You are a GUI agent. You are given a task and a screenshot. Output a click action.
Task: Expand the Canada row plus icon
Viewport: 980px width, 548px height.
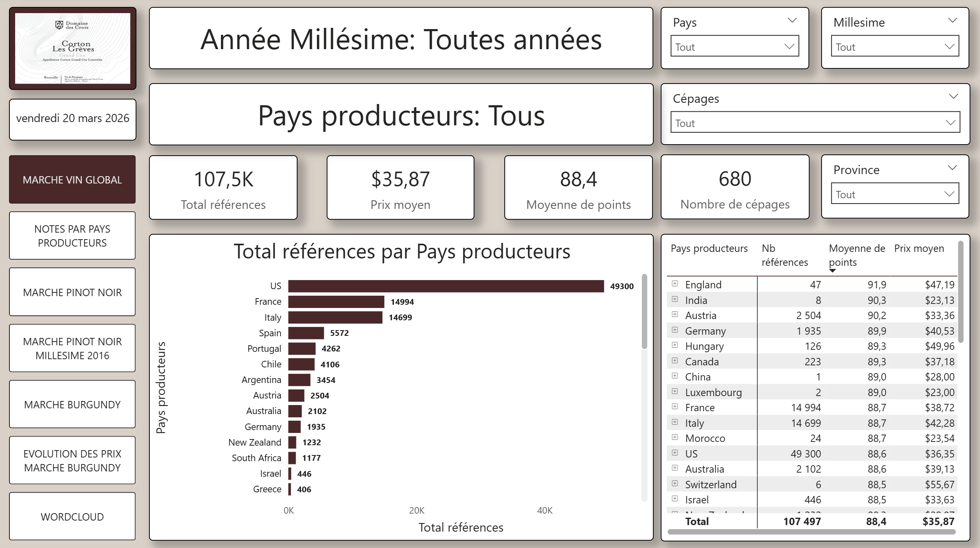coord(675,361)
